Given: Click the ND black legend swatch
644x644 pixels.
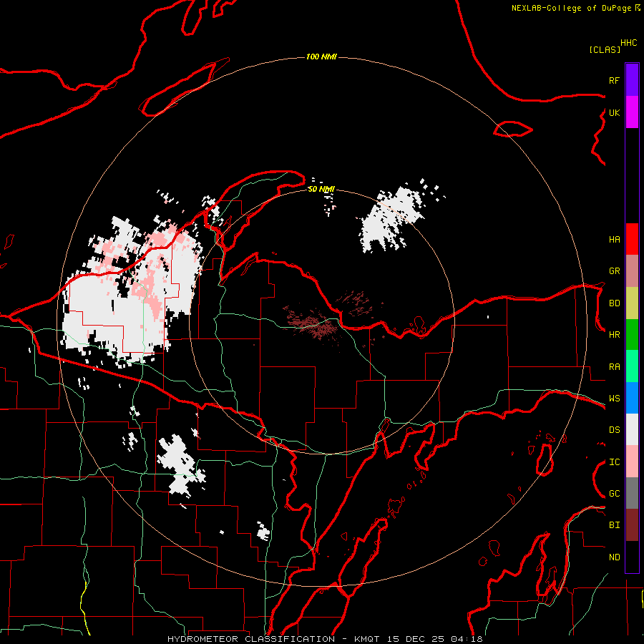Looking at the screenshot, I should (632, 557).
